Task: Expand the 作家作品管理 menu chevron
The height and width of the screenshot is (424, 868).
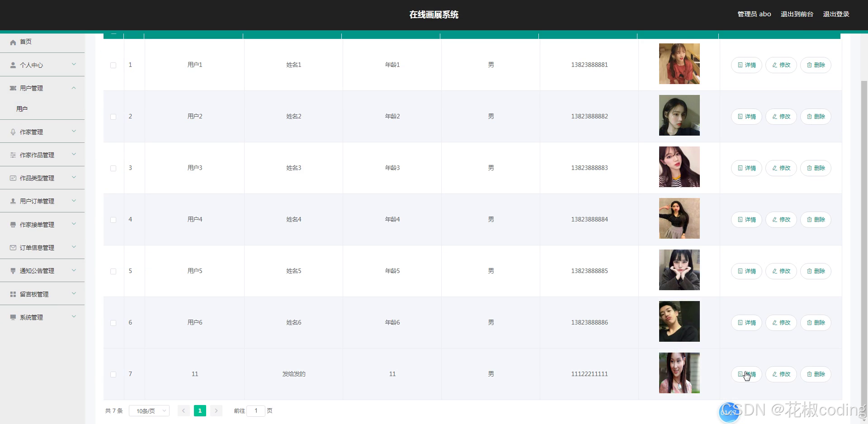Action: [74, 155]
